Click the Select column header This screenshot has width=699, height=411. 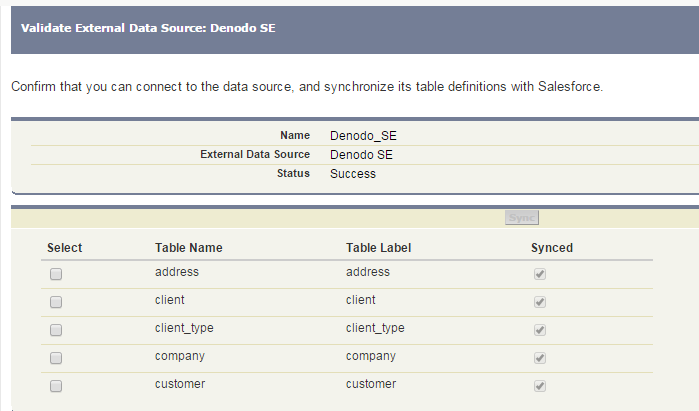(x=64, y=248)
